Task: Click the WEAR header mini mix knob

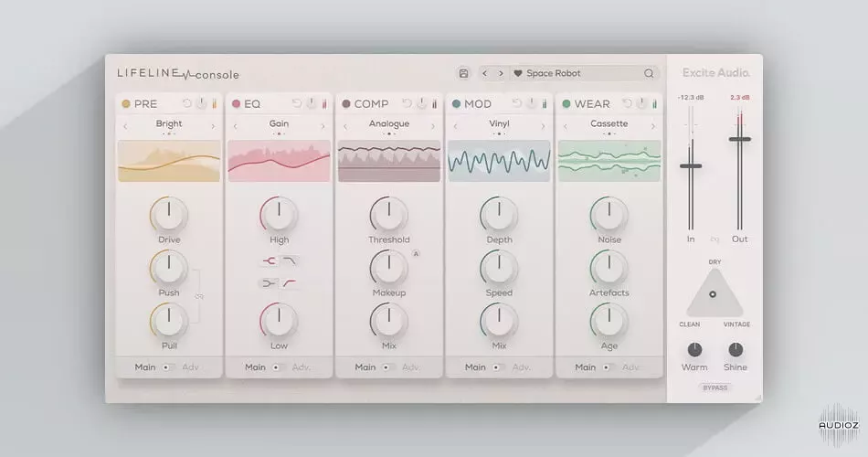Action: click(x=641, y=103)
